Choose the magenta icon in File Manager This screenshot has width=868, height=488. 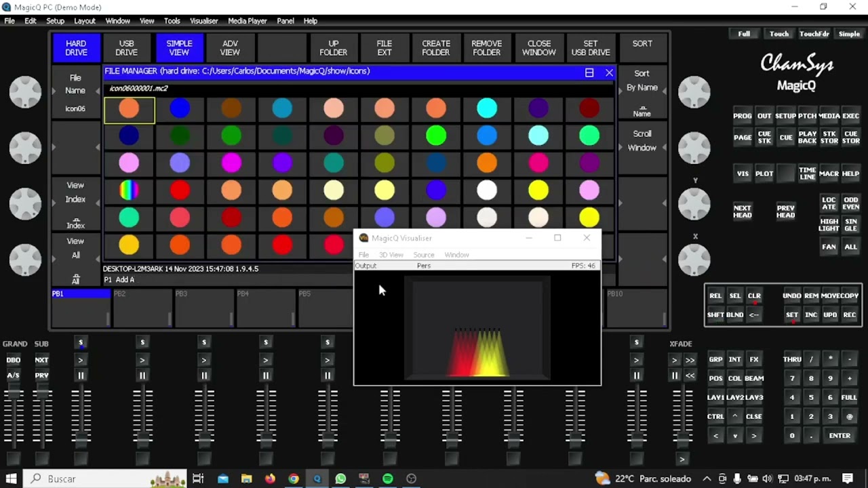pos(231,163)
